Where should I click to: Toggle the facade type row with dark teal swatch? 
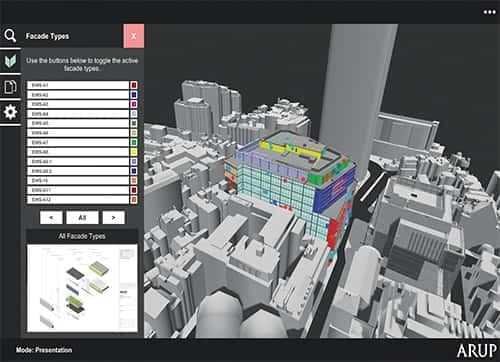click(x=82, y=123)
